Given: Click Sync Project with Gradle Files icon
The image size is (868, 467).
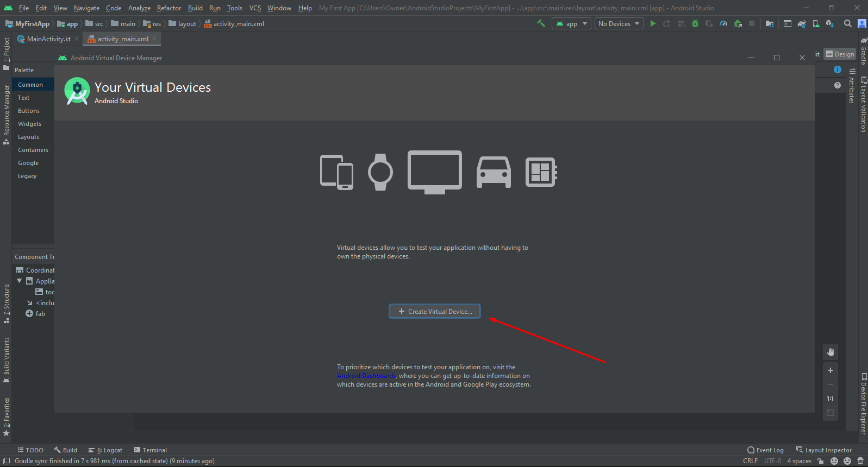Looking at the screenshot, I should 802,23.
